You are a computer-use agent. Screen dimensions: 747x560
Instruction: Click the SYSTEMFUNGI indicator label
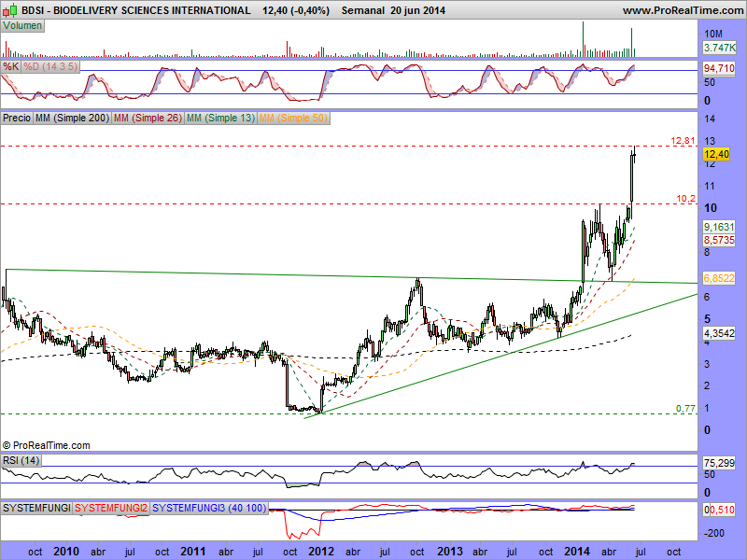point(36,508)
